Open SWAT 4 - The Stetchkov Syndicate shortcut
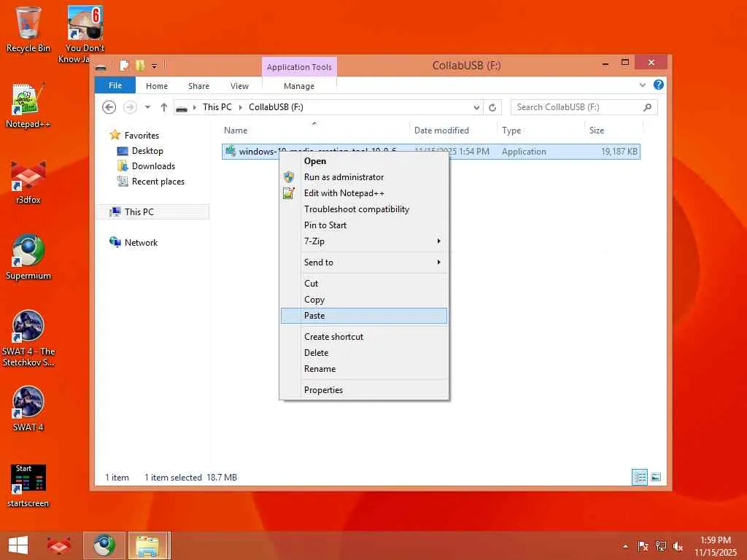 [x=28, y=338]
